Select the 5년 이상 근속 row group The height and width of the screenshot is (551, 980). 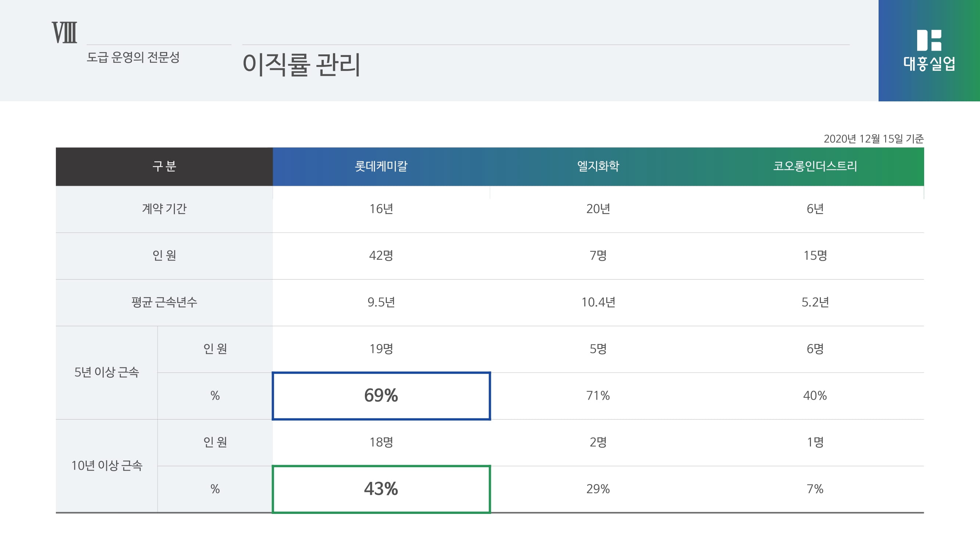coord(107,372)
